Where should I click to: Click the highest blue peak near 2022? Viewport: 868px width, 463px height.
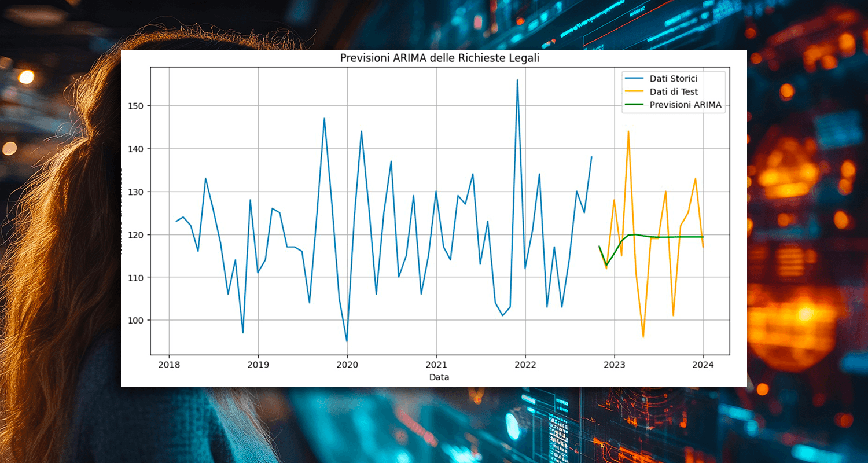517,80
